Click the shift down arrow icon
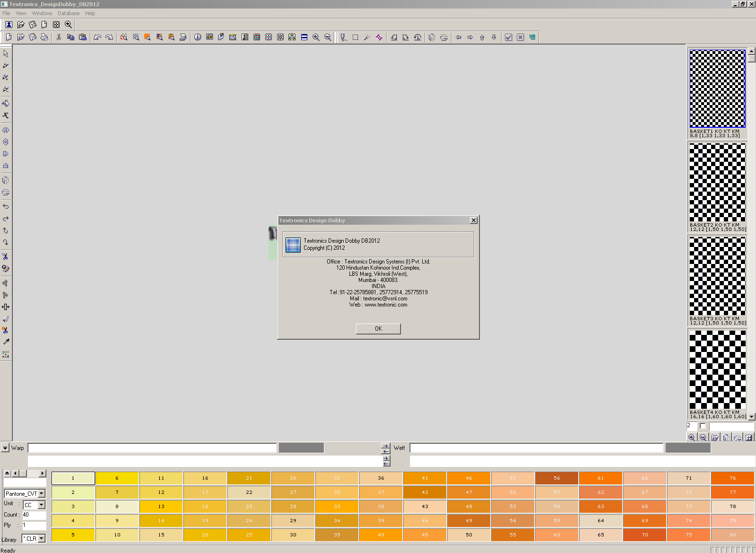This screenshot has width=756, height=553. pos(494,37)
